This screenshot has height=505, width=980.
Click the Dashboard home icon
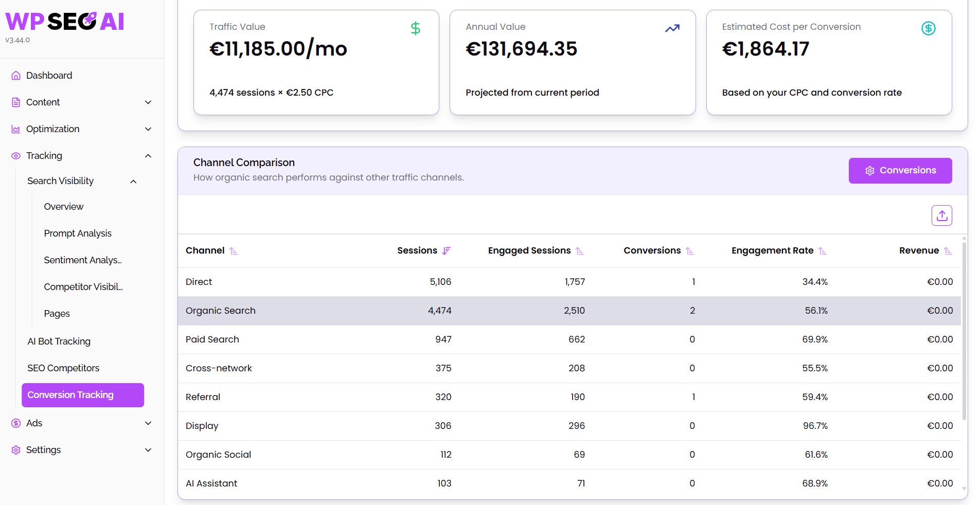tap(16, 76)
